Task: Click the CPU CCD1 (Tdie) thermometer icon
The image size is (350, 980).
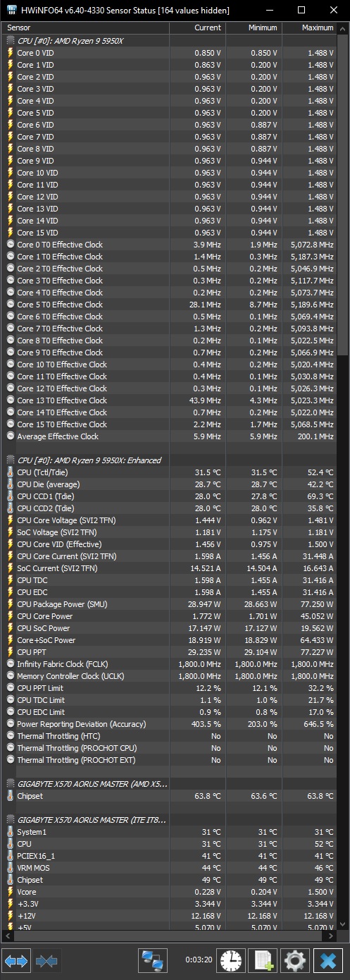Action: [x=10, y=496]
